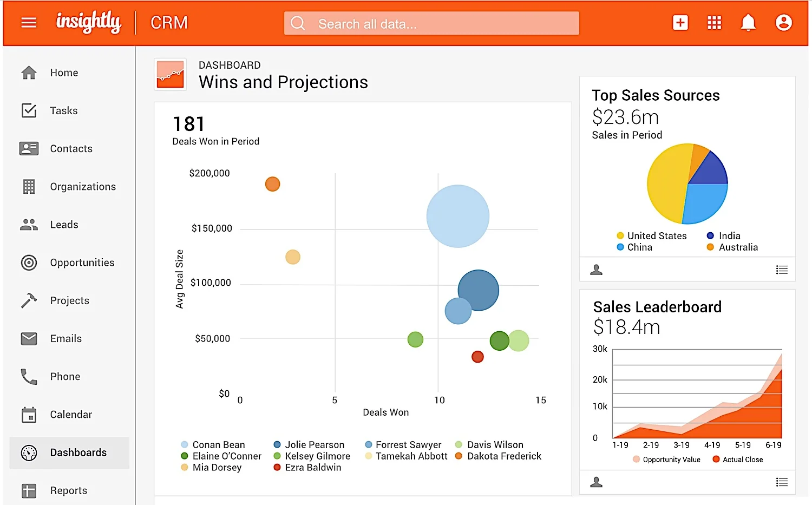Click the Phone handset icon
The width and height of the screenshot is (812, 505).
point(29,376)
